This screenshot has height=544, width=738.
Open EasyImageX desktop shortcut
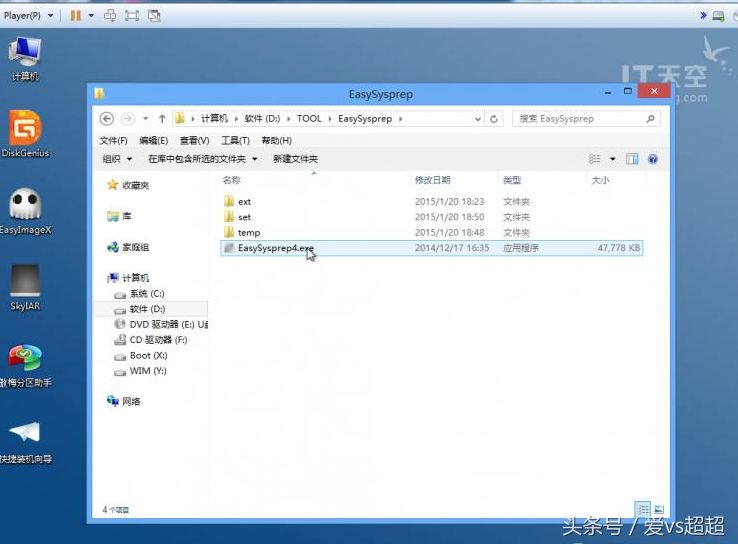pyautogui.click(x=25, y=211)
